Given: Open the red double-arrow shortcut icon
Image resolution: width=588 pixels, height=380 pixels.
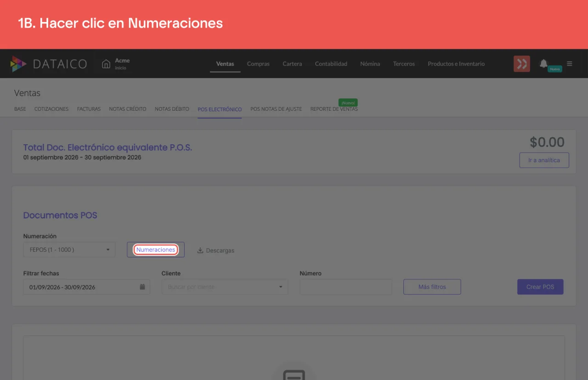Looking at the screenshot, I should [522, 64].
